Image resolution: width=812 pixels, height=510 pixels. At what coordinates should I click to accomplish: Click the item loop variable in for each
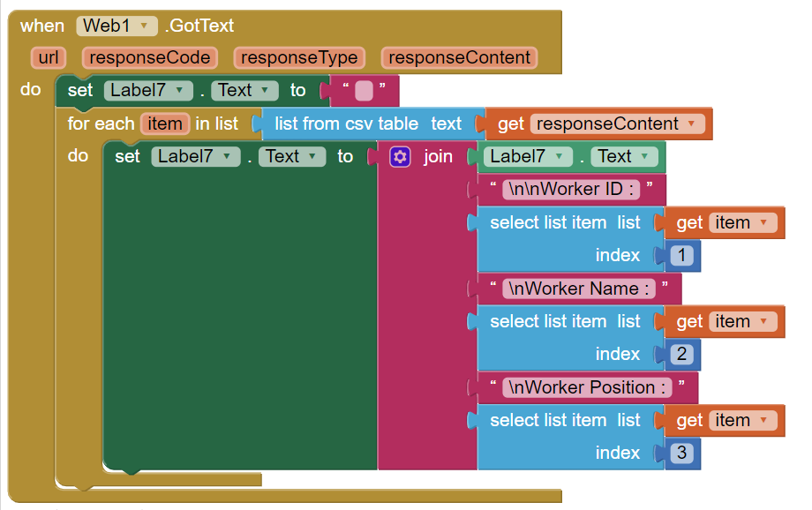click(164, 124)
